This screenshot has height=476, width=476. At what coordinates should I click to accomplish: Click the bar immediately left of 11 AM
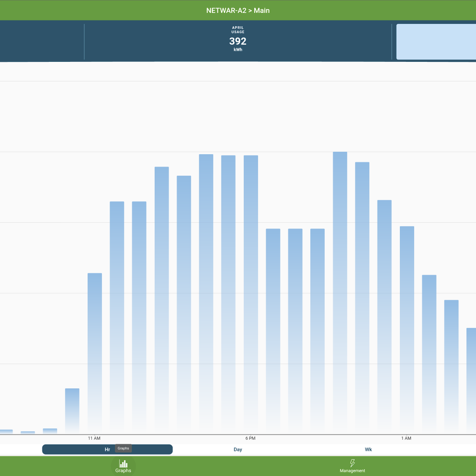72,410
